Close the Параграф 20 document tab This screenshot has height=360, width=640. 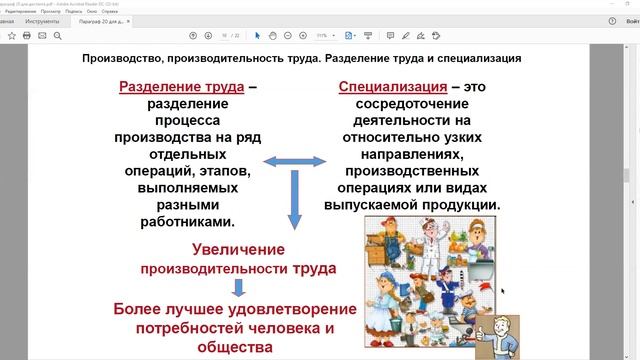click(x=128, y=21)
